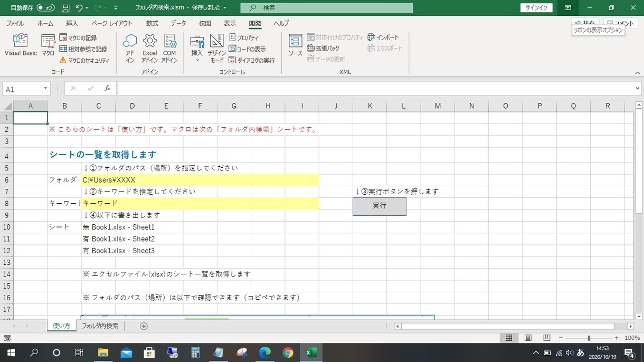The image size is (644, 362).
Task: Open COM Add-ins dialog
Action: 169,49
